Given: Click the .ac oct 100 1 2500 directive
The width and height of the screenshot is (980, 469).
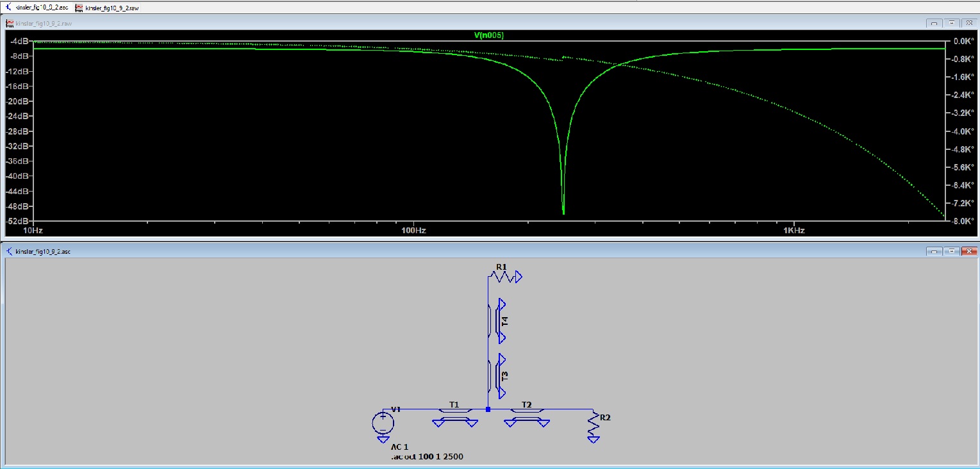Looking at the screenshot, I should pos(427,457).
